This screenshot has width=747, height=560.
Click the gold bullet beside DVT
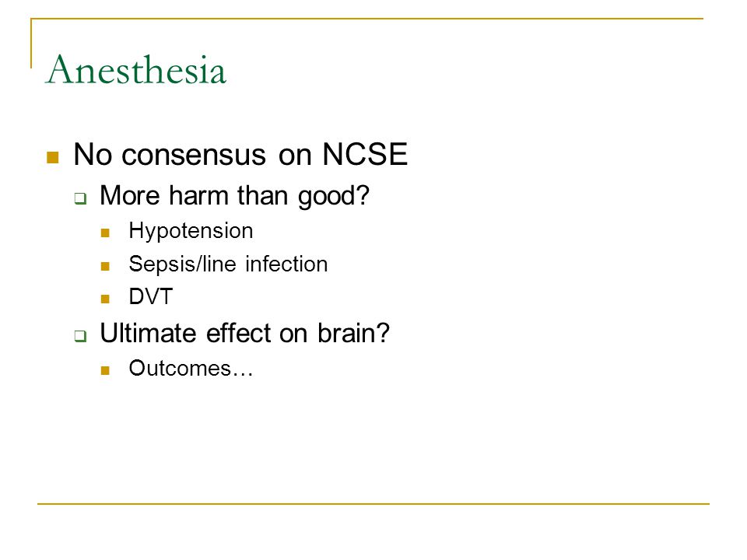105,299
